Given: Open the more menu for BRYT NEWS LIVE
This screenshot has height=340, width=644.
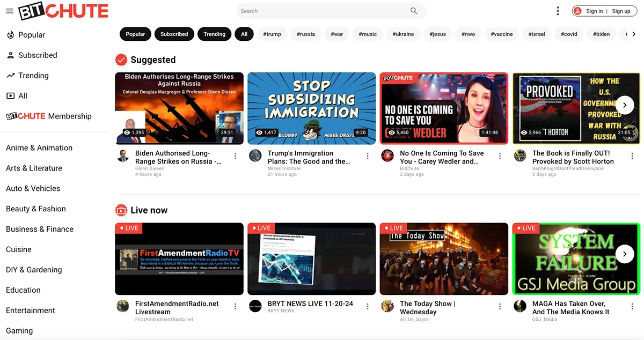Looking at the screenshot, I should click(368, 306).
